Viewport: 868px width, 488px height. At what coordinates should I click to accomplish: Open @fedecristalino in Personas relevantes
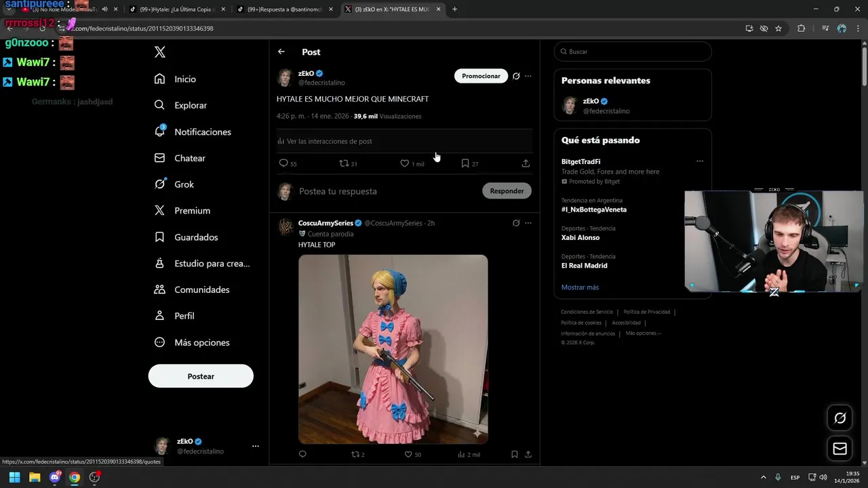click(x=606, y=111)
